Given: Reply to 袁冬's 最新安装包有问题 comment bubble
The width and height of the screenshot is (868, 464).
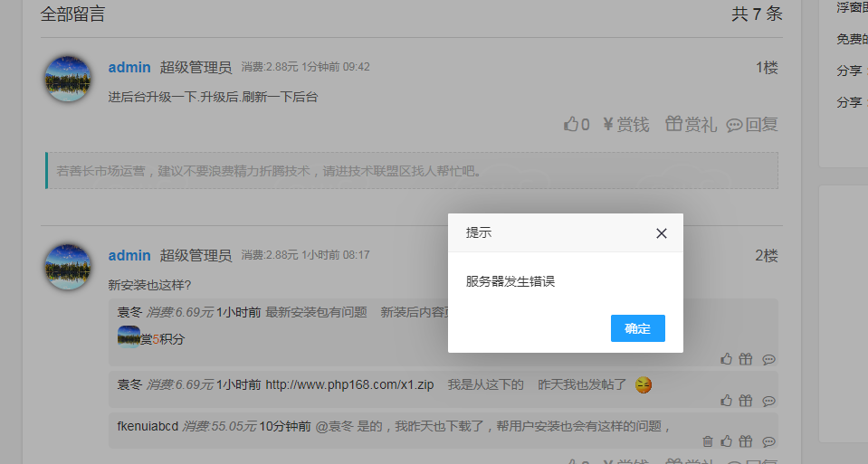Looking at the screenshot, I should click(768, 359).
